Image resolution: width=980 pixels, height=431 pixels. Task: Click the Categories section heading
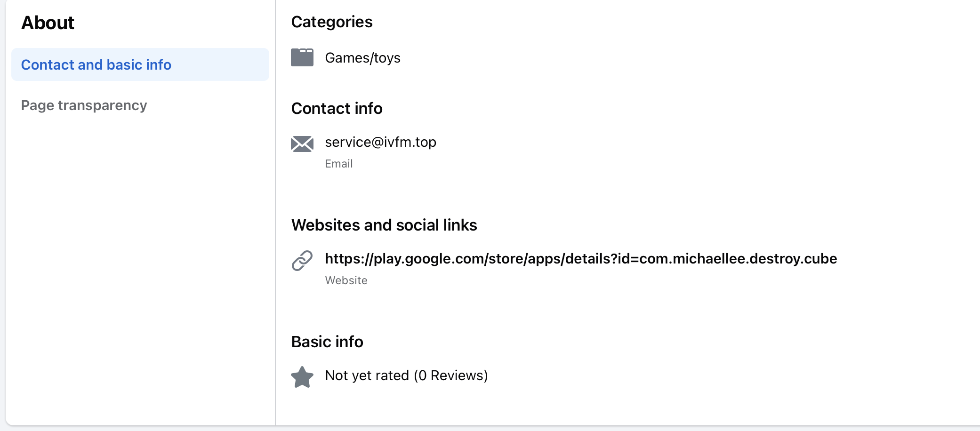point(332,22)
